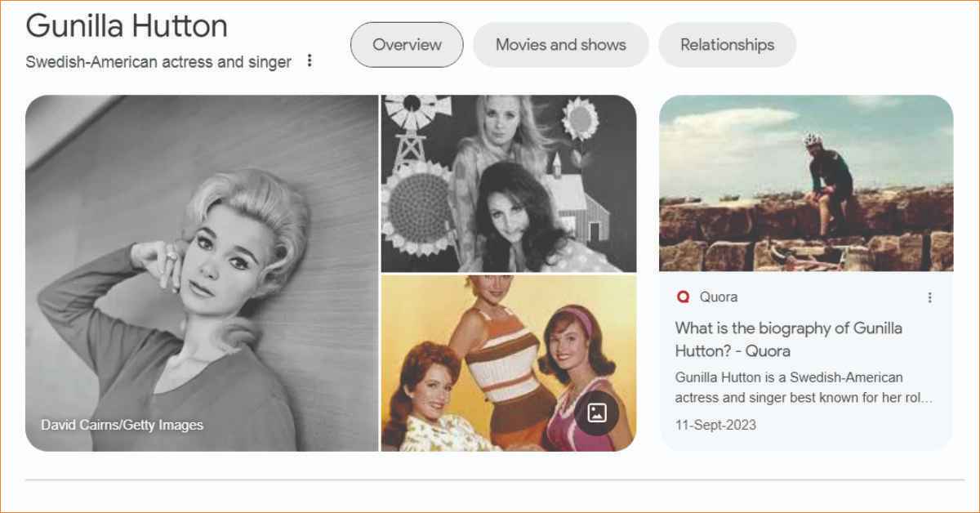Image resolution: width=980 pixels, height=513 pixels.
Task: Click the sunflower in the two-women photo
Action: (581, 120)
